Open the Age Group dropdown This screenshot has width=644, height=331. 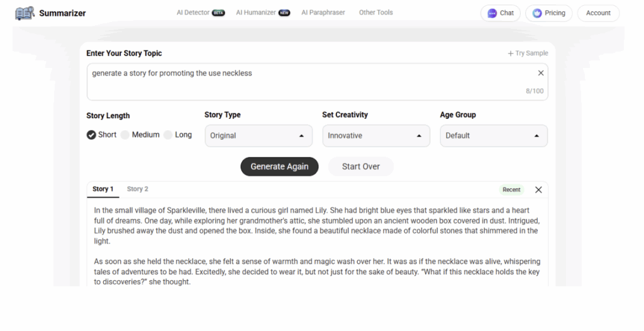coord(493,136)
